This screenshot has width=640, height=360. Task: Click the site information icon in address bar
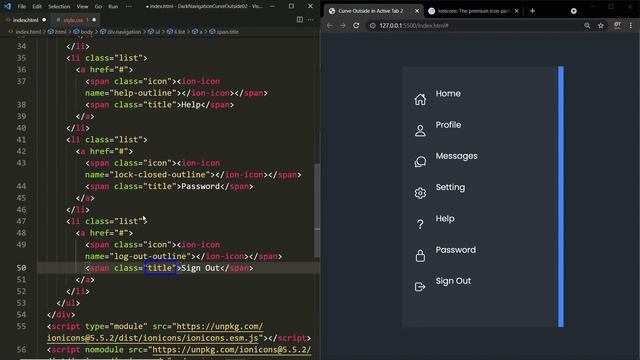(372, 25)
